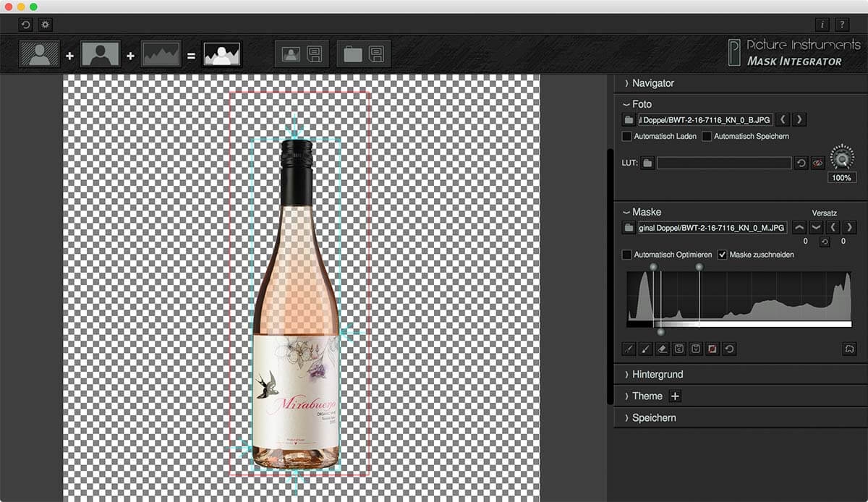The height and width of the screenshot is (502, 868).
Task: Open folder to load a Maske file
Action: 629,228
